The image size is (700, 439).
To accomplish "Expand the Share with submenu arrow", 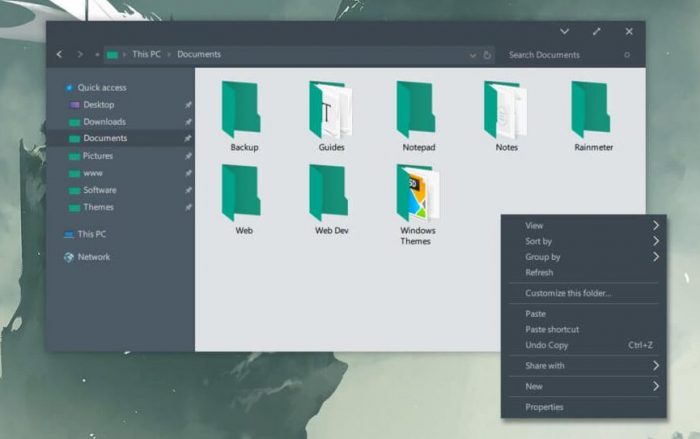I will (x=656, y=366).
